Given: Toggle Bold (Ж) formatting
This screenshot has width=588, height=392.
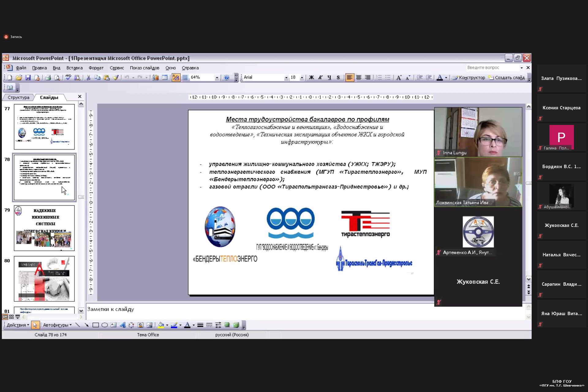Looking at the screenshot, I should 311,77.
